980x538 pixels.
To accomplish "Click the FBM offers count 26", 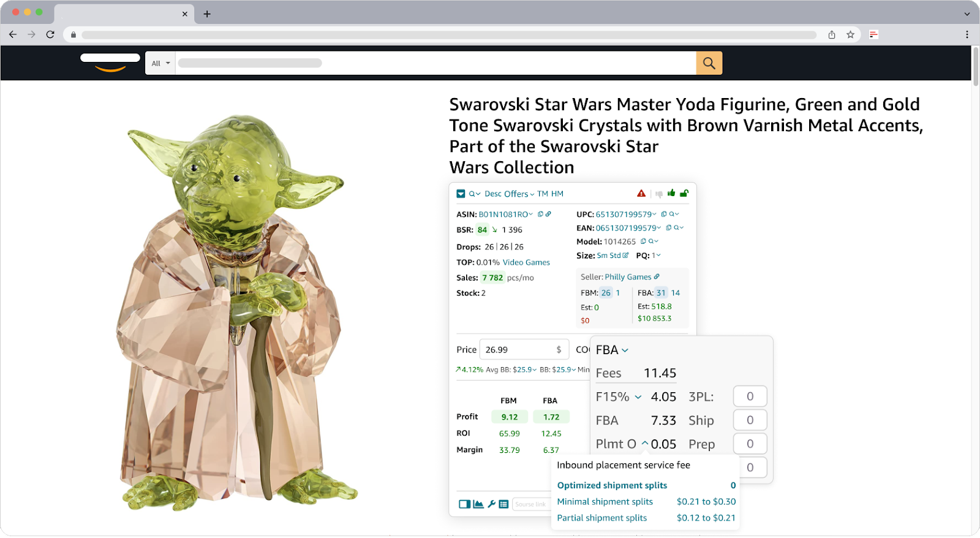I will [x=606, y=293].
